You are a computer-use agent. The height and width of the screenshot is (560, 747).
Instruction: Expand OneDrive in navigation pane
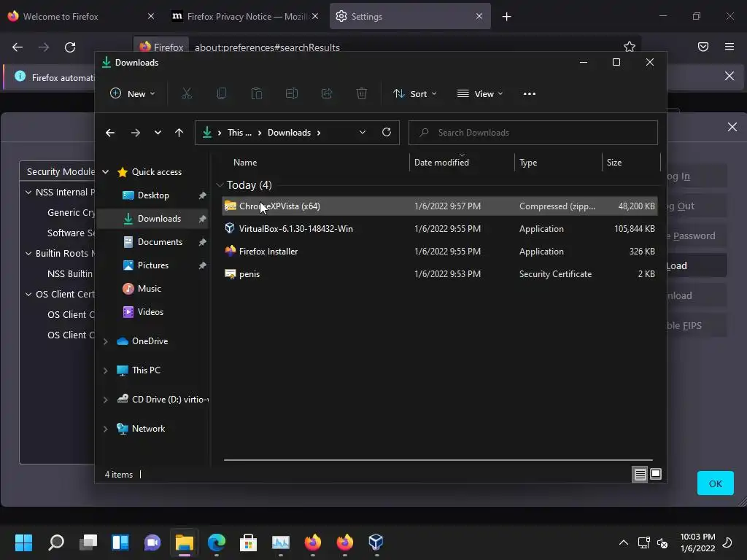pos(106,341)
